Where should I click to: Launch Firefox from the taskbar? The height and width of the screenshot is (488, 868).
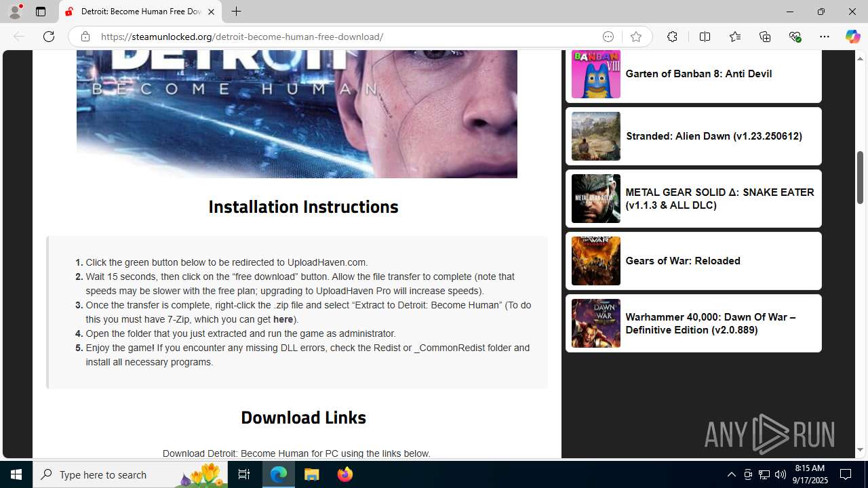pos(344,474)
